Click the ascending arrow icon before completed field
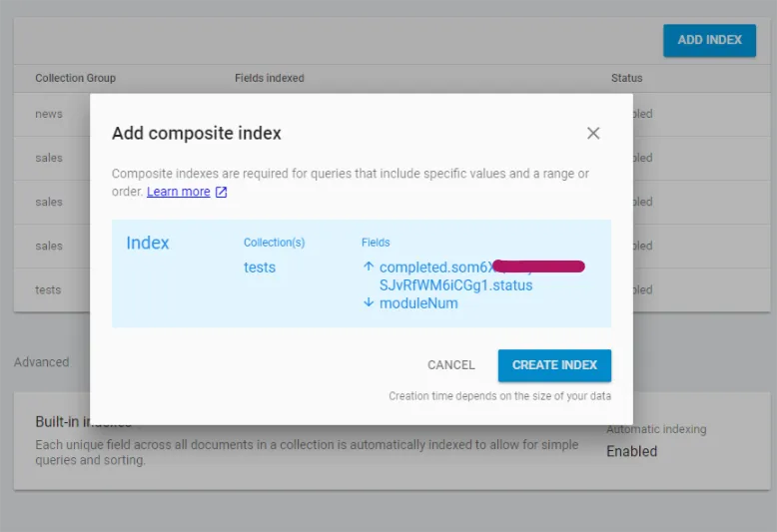Viewport: 777px width, 532px height. pyautogui.click(x=369, y=266)
